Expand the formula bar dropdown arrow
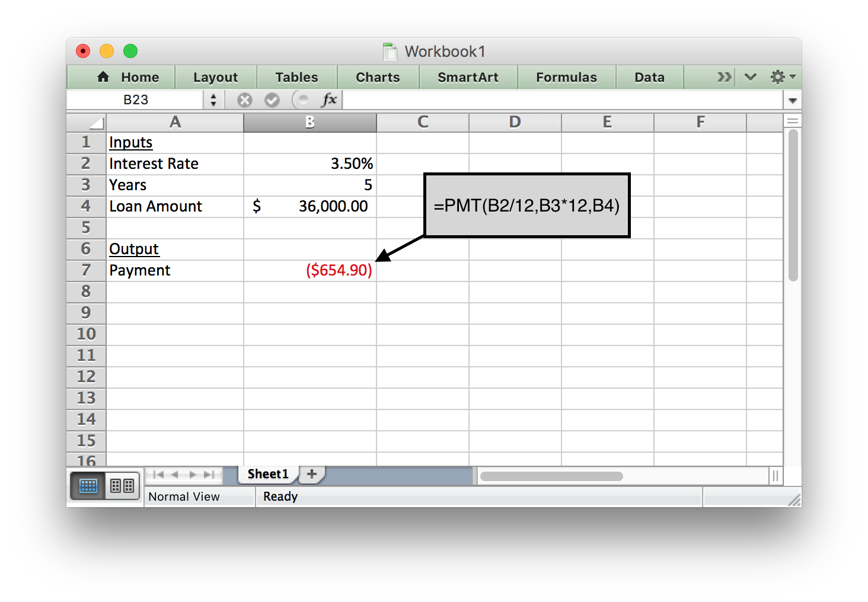Viewport: 868px width, 602px height. 793,101
